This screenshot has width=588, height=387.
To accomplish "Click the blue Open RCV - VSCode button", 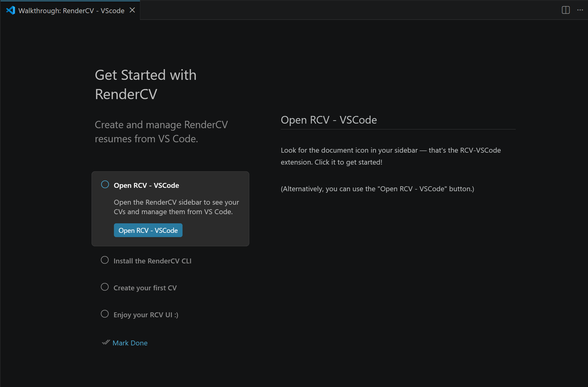I will click(148, 230).
